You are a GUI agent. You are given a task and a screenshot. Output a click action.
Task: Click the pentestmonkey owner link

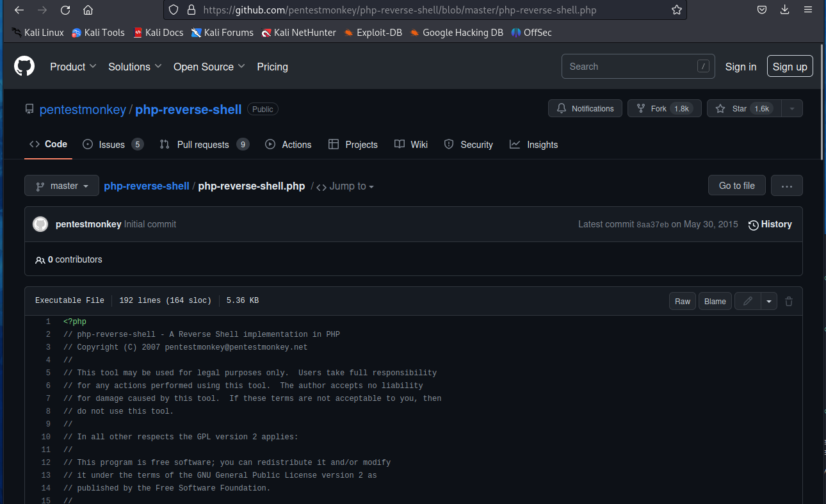[83, 110]
